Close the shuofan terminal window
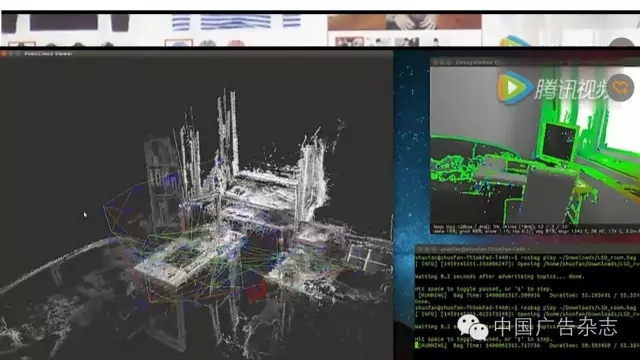The width and height of the screenshot is (640, 360). click(x=421, y=249)
